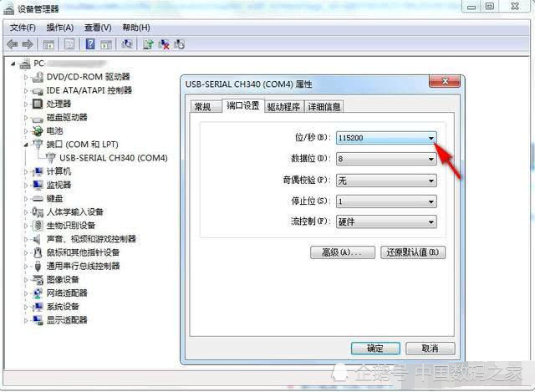Click the Update driver software toolbar icon
The height and width of the screenshot is (392, 535).
(x=148, y=44)
